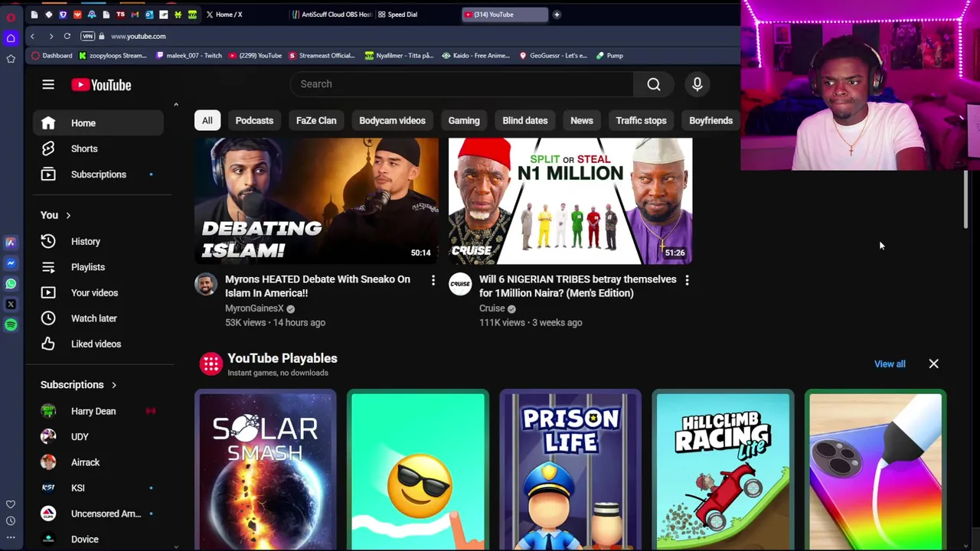This screenshot has height=551, width=980.
Task: Select the Boyfriends chip
Action: [x=710, y=120]
